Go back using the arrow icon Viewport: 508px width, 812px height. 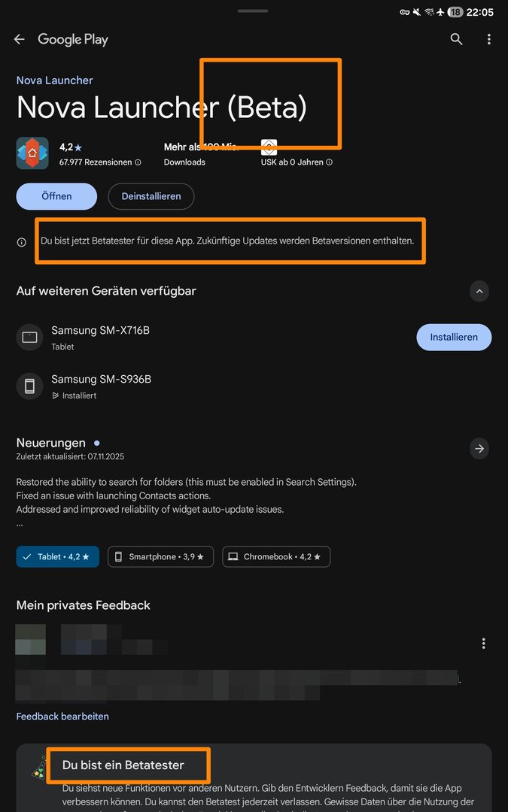coord(20,40)
